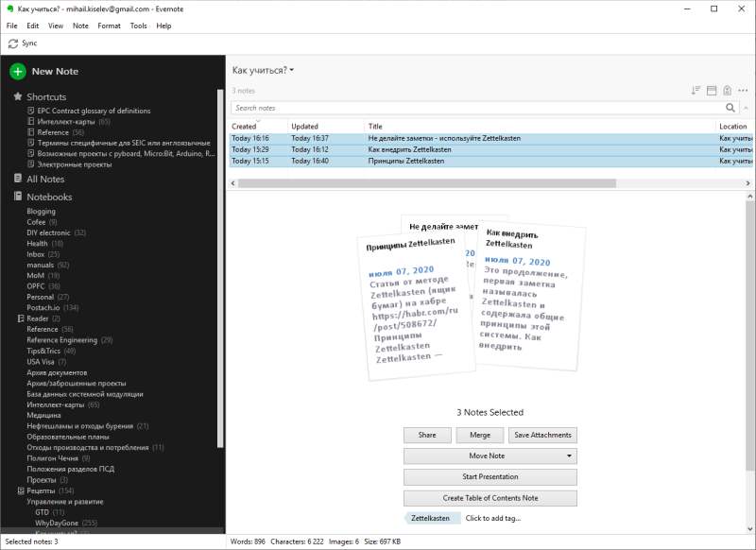Click the 'Как внедрить Zettelkasten' note card thumbnail
This screenshot has width=756, height=550.
coord(529,297)
